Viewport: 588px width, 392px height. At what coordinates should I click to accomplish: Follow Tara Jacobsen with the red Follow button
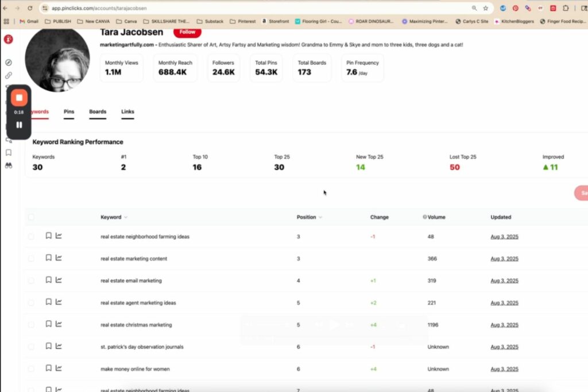click(187, 32)
